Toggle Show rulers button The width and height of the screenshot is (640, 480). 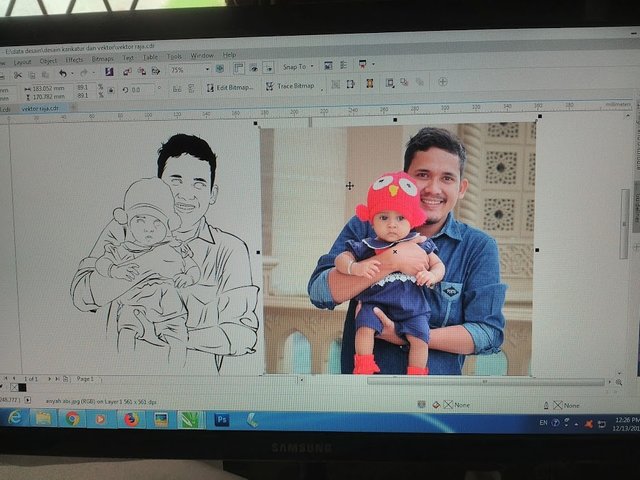pos(239,68)
